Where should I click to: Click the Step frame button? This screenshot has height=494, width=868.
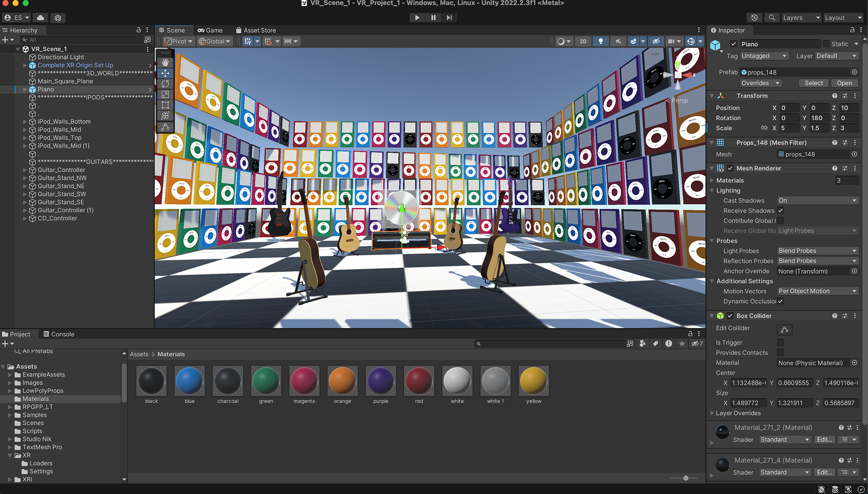(x=449, y=18)
